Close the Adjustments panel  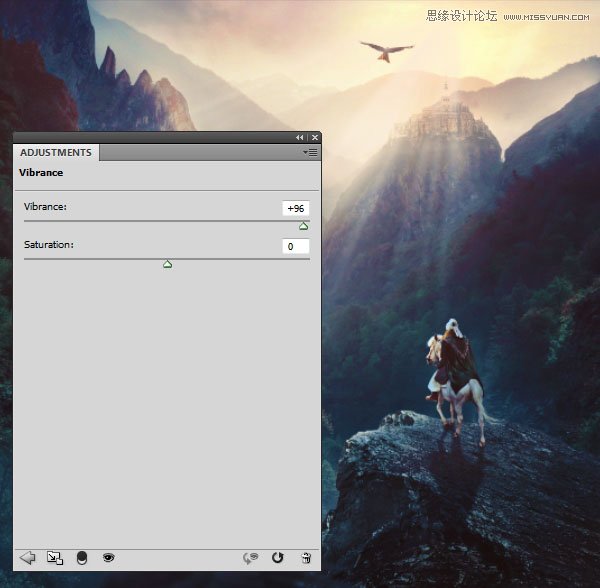coord(315,137)
